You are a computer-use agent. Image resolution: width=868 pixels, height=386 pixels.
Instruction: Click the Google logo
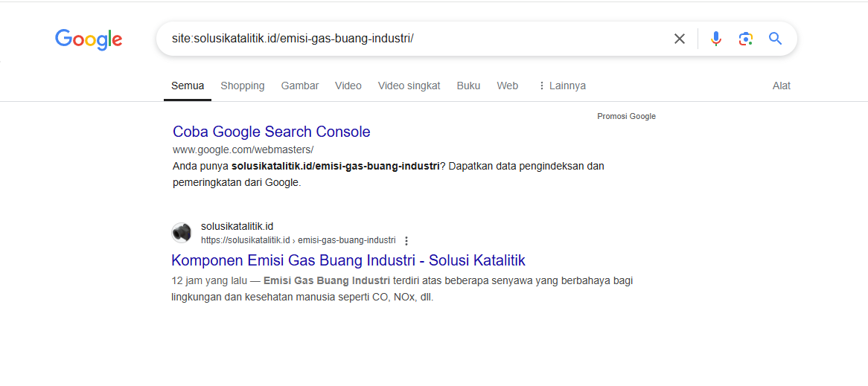click(x=89, y=39)
